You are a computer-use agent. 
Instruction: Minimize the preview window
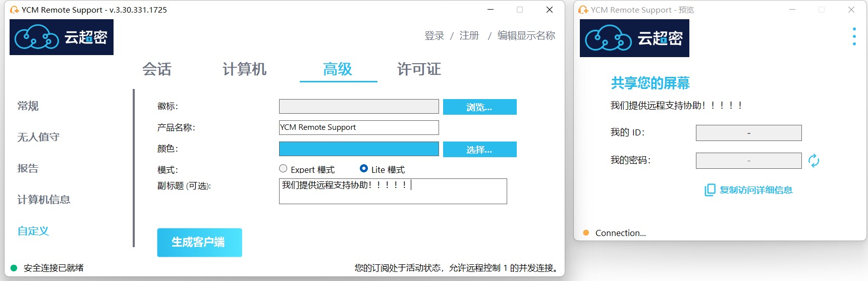pos(792,10)
